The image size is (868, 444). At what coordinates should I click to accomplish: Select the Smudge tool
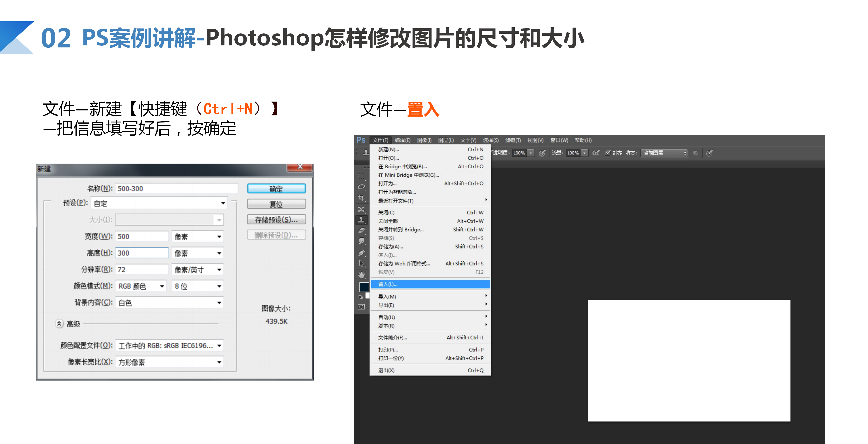click(362, 242)
